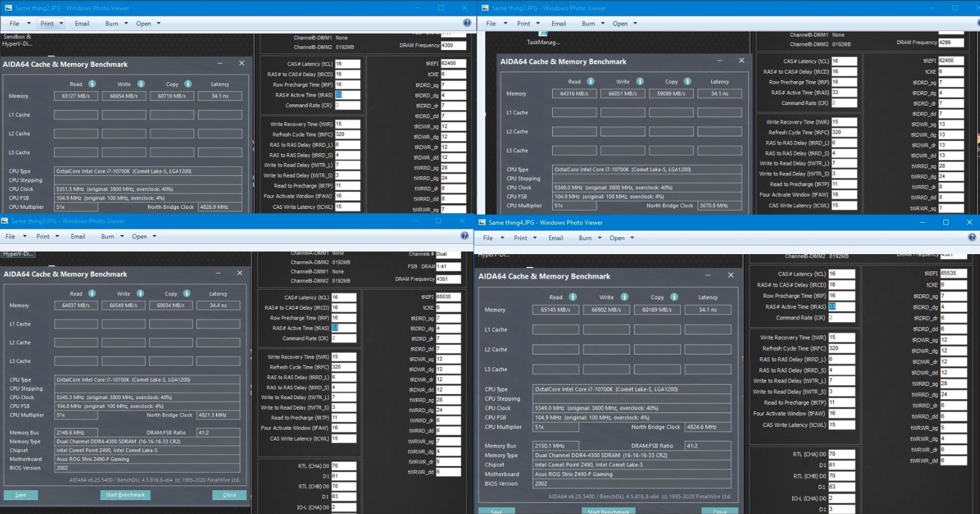Screen dimensions: 980x514
Task: Click Memory Write value "66051 MB/s"
Action: coord(622,93)
